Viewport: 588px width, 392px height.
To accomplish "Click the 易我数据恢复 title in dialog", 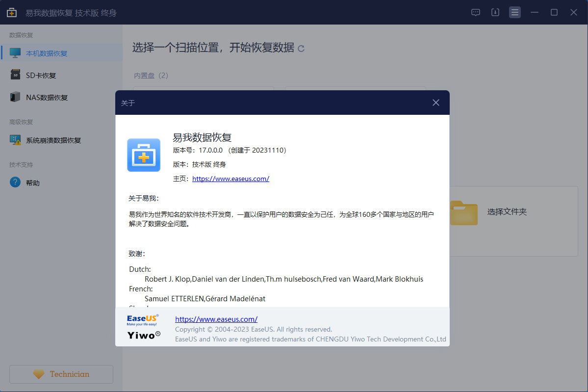I will click(202, 137).
